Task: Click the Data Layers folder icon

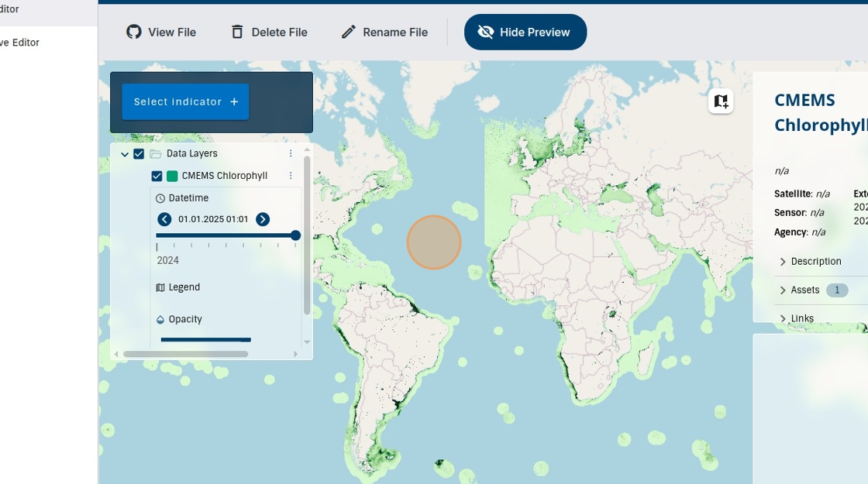Action: click(x=156, y=154)
